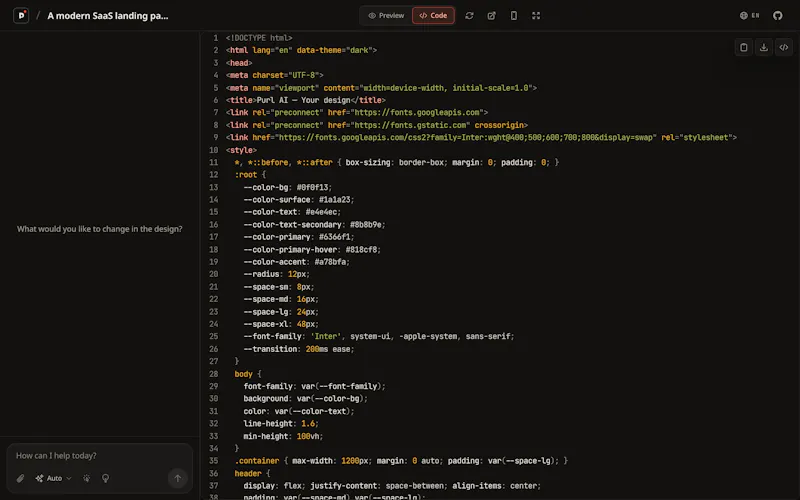Toggle the mobile device preview icon
Screen dimensions: 800x500
click(x=514, y=16)
